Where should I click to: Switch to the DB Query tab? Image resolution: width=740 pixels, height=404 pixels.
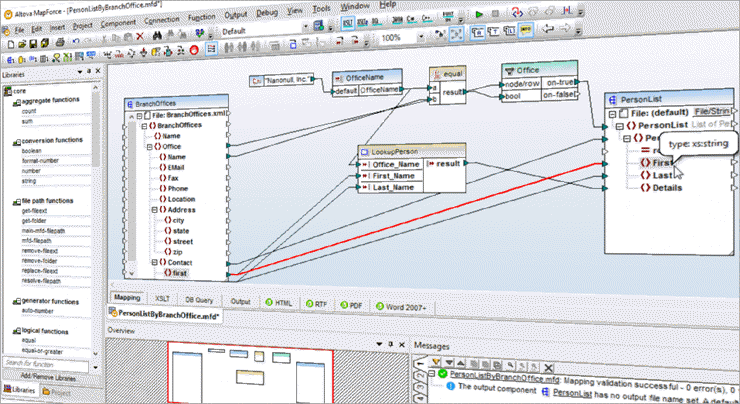(199, 300)
